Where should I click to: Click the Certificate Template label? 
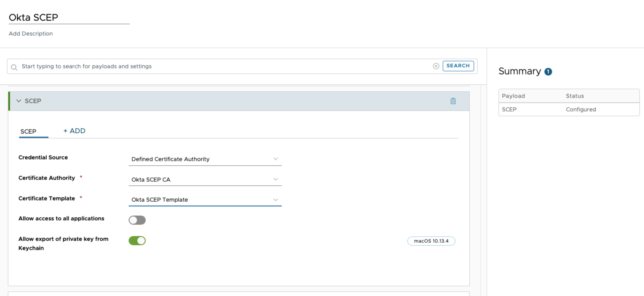[x=47, y=198]
